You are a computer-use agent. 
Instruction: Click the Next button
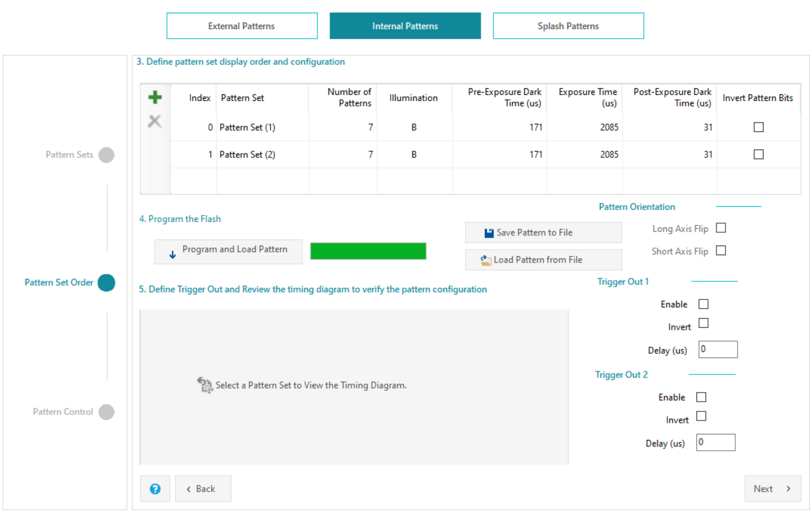tap(772, 489)
